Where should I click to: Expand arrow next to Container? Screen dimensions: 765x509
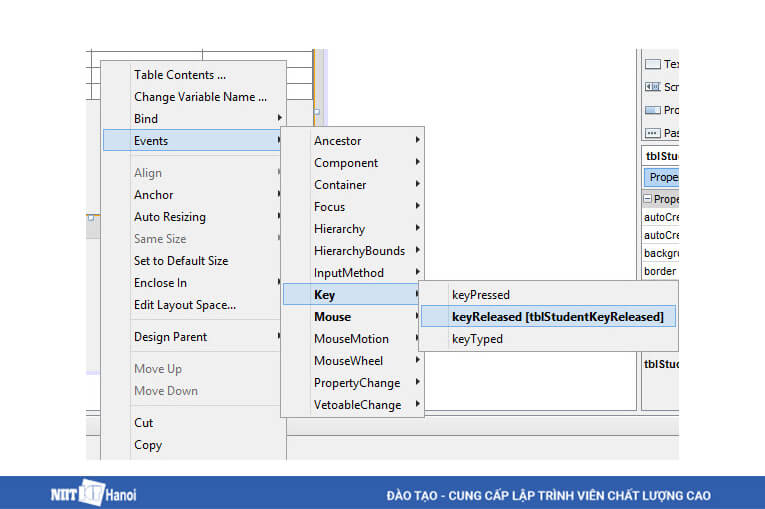(418, 183)
